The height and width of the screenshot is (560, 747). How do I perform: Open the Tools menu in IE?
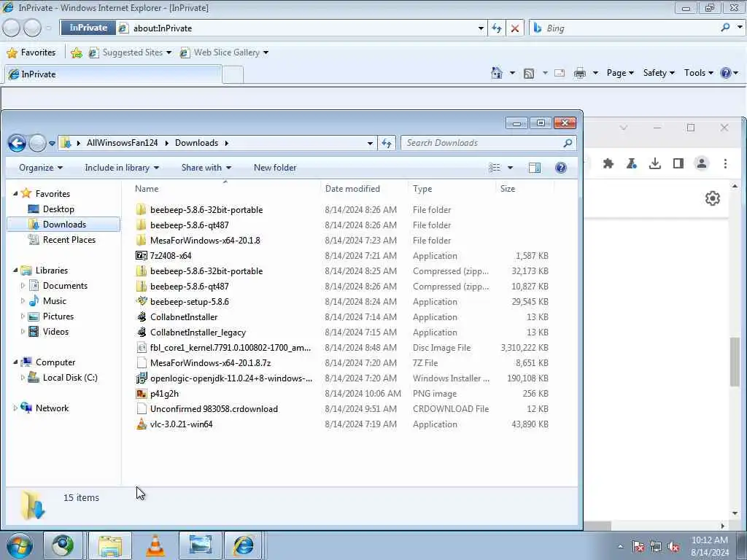698,73
